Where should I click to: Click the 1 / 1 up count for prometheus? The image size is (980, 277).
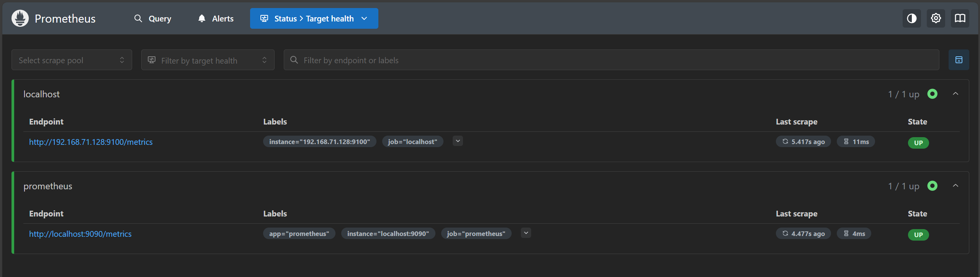[903, 186]
